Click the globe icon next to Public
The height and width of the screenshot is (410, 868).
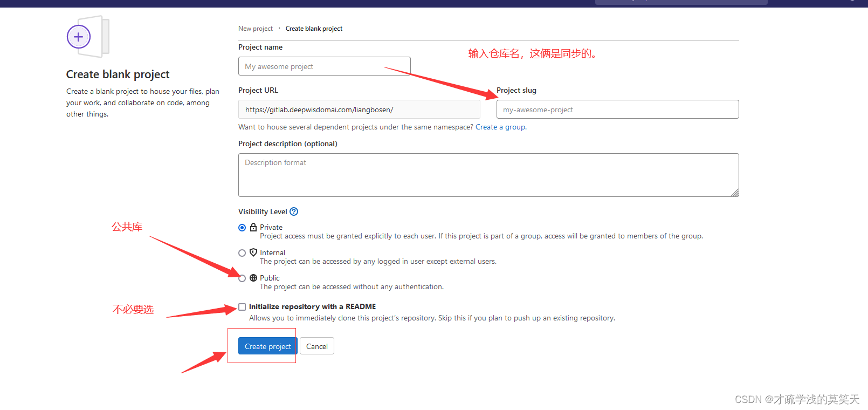click(253, 278)
